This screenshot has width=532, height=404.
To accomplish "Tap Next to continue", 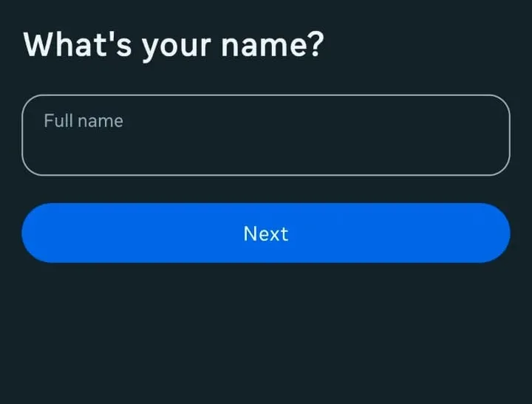I will [x=266, y=233].
